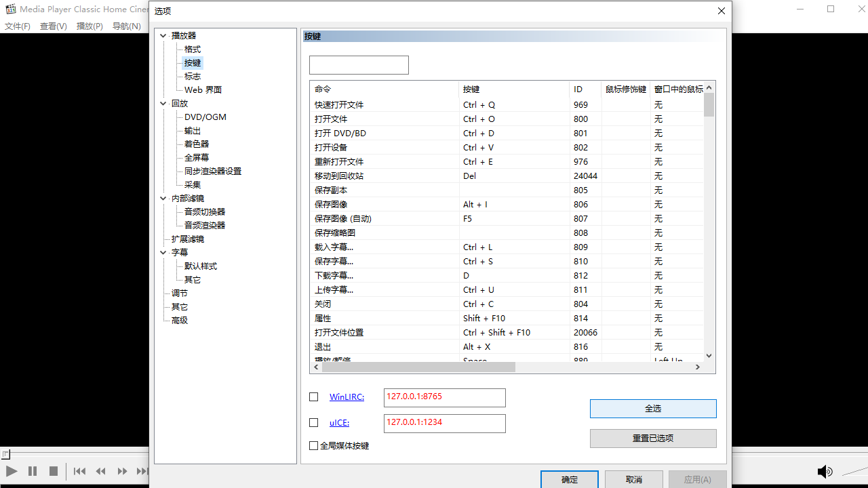Pause playback using the pause icon
This screenshot has width=868, height=488.
click(x=32, y=471)
